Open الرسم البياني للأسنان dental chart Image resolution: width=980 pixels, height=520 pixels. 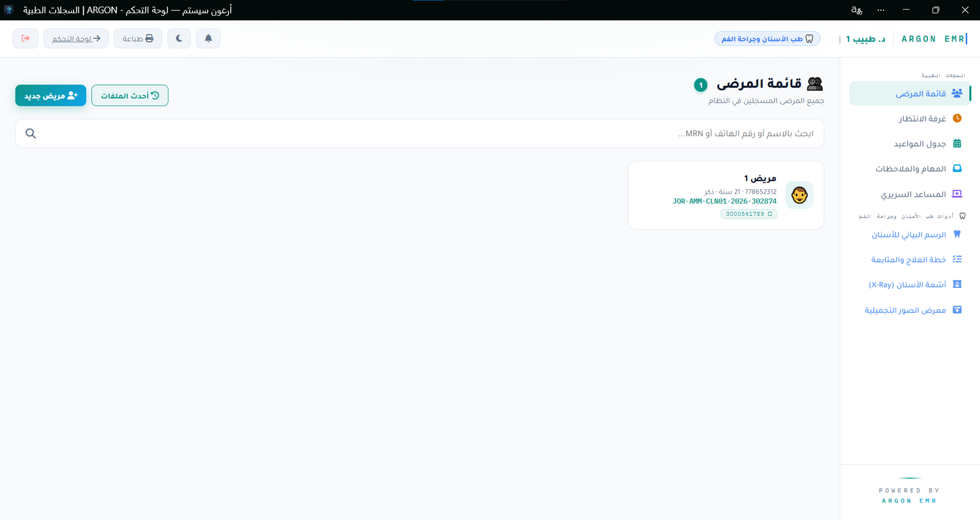point(910,235)
